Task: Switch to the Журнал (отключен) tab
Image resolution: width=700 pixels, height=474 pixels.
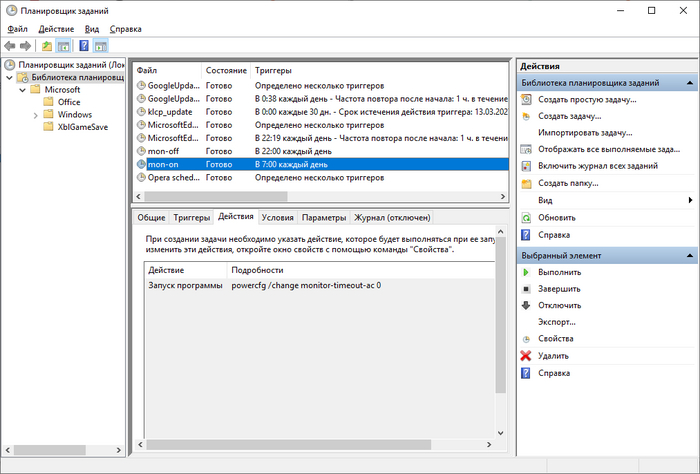Action: [392, 218]
